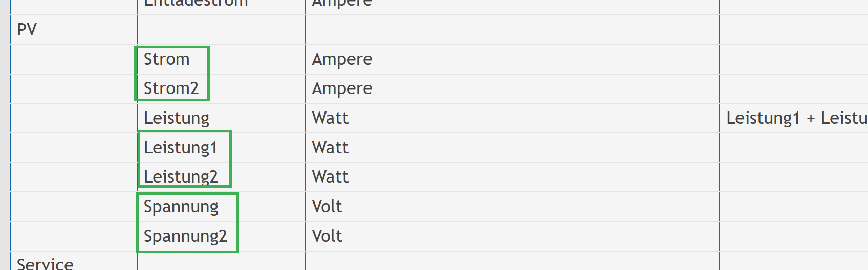
Task: Select the Ampere cell in the Entladestrom row
Action: (342, 4)
